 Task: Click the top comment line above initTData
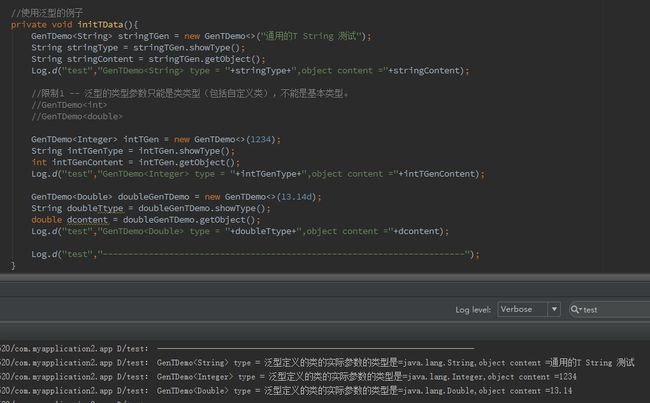click(x=47, y=13)
